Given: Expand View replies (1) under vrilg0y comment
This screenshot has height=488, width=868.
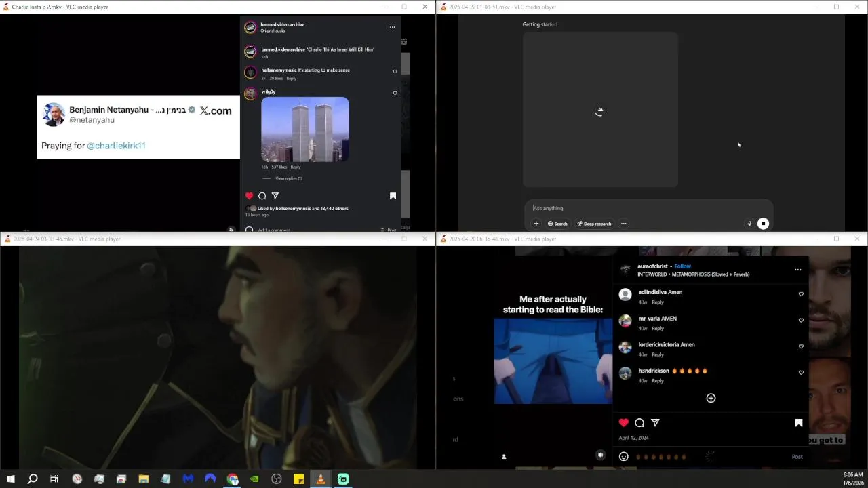Looking at the screenshot, I should click(x=288, y=178).
